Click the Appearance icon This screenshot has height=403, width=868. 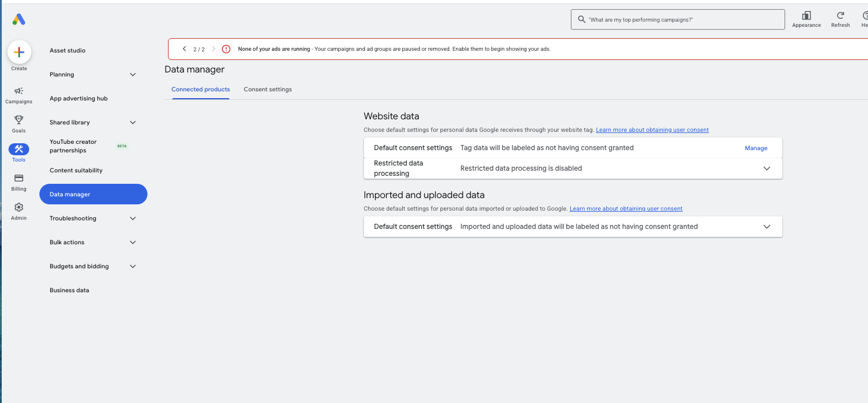pos(806,16)
